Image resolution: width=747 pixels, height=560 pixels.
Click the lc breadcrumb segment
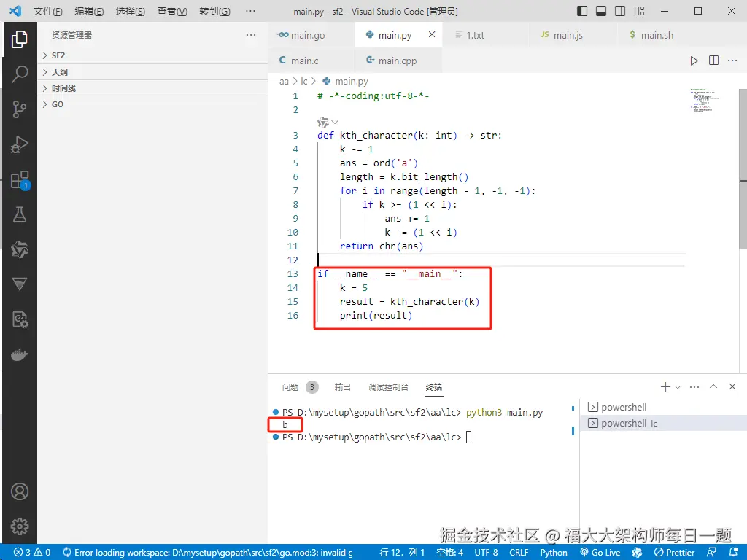304,82
